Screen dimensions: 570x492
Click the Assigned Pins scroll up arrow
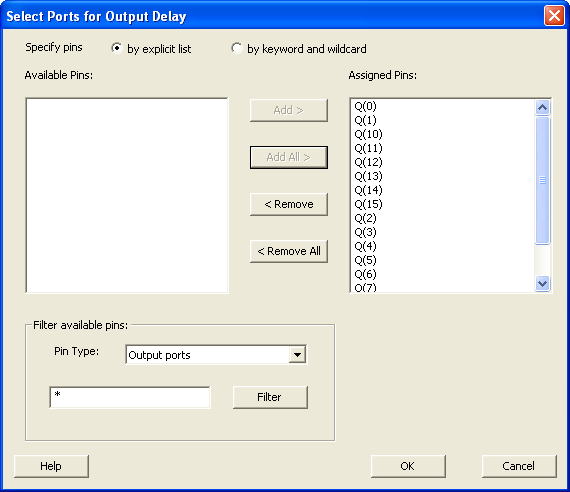pyautogui.click(x=542, y=107)
